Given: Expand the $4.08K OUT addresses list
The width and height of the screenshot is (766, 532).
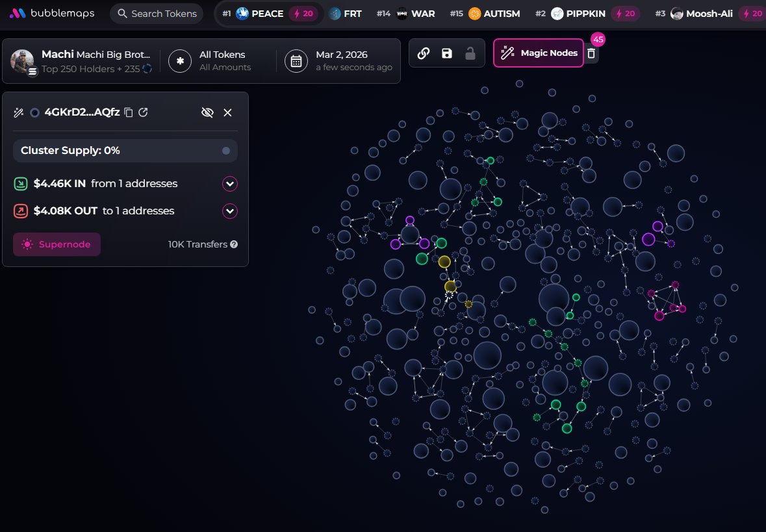Looking at the screenshot, I should 229,211.
